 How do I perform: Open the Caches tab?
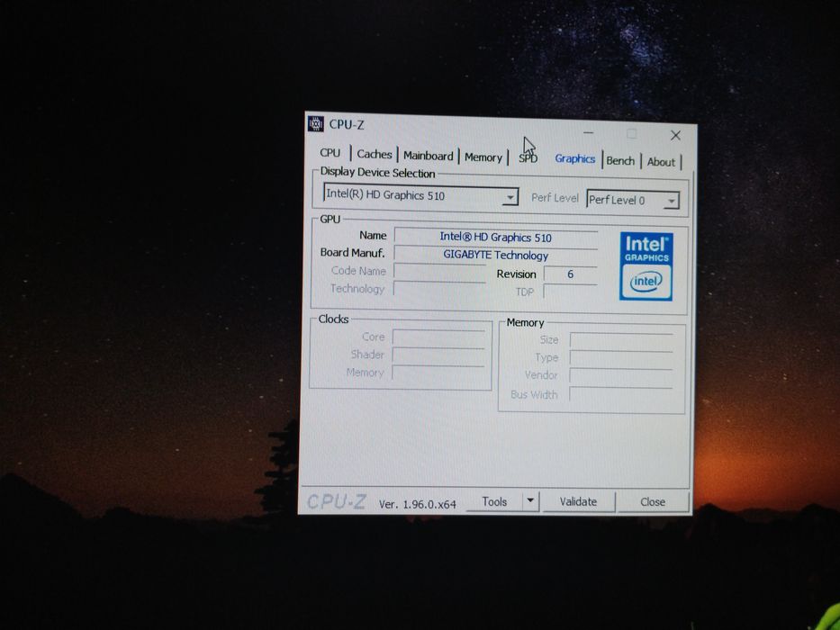coord(374,154)
